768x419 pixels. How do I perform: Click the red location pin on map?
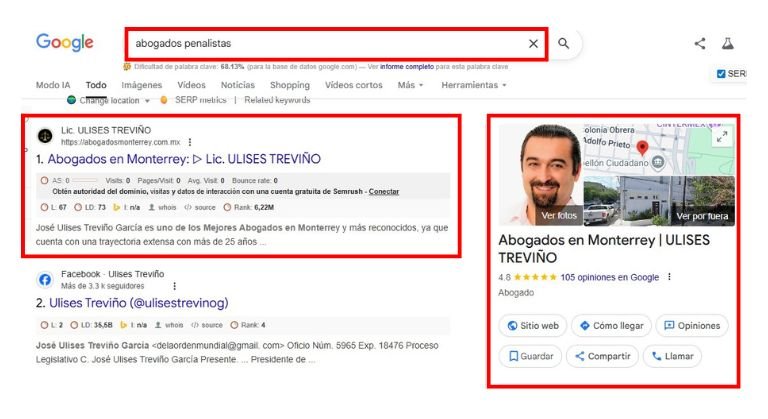coord(642,148)
